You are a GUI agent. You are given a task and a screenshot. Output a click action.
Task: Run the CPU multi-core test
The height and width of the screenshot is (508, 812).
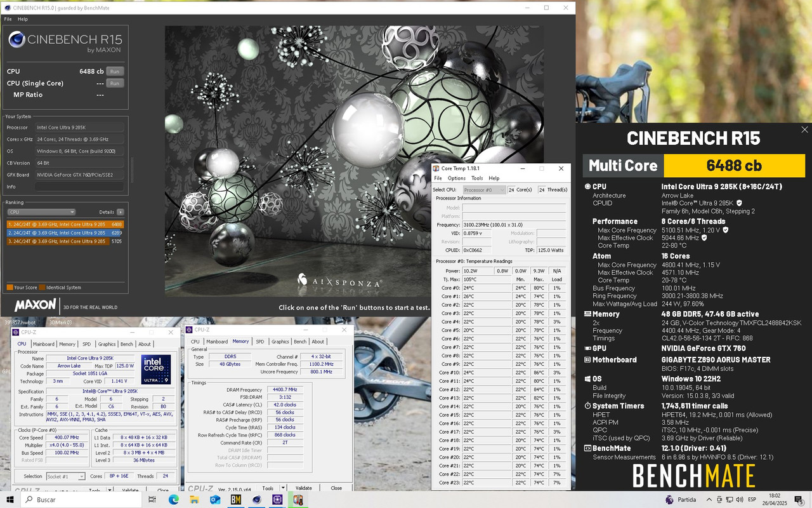click(x=115, y=71)
